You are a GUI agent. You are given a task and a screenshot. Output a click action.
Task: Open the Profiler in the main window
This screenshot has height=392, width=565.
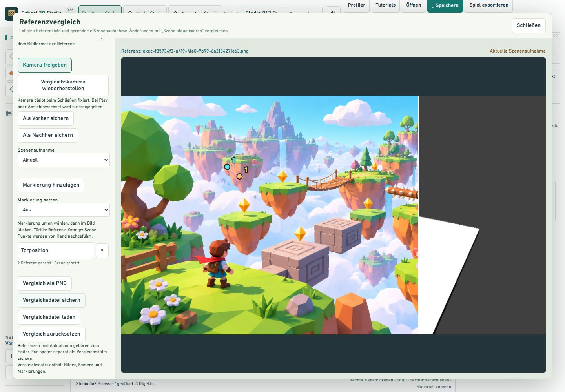click(356, 5)
